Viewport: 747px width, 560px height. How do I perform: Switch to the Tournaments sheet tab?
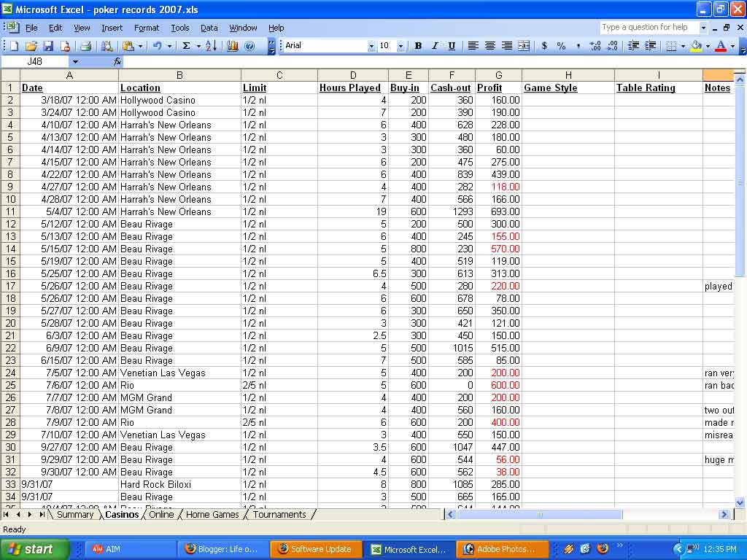pyautogui.click(x=279, y=515)
